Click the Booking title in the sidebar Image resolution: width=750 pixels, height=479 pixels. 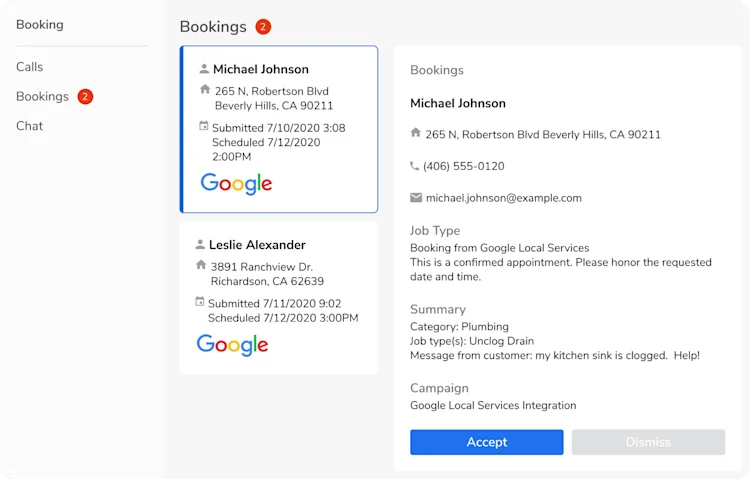tap(40, 25)
